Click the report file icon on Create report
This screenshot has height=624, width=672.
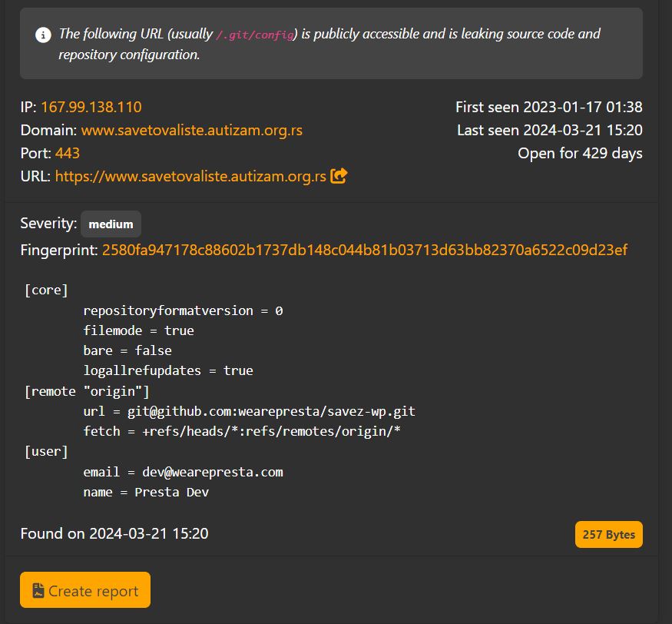coord(38,590)
